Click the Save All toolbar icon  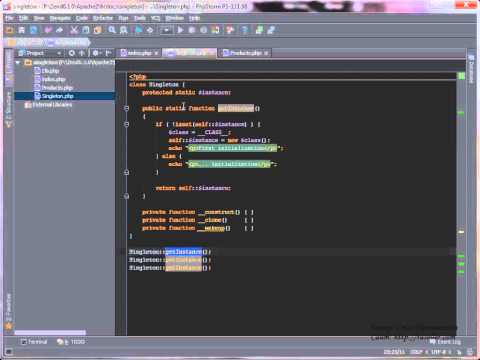pos(22,30)
